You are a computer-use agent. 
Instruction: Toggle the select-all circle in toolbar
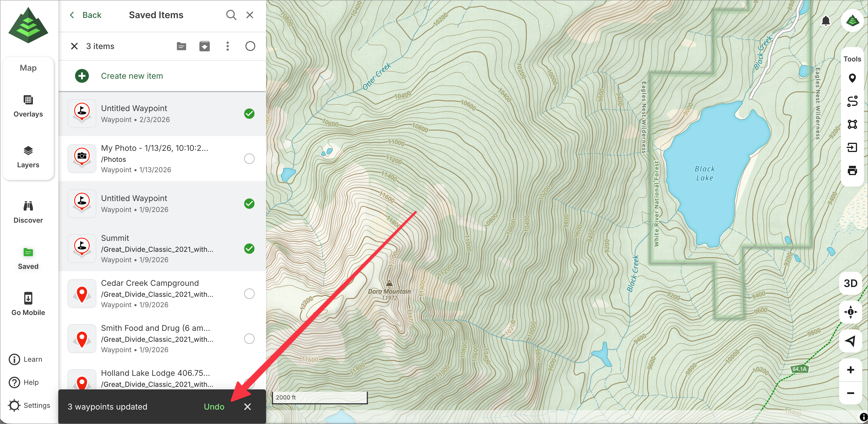[250, 46]
